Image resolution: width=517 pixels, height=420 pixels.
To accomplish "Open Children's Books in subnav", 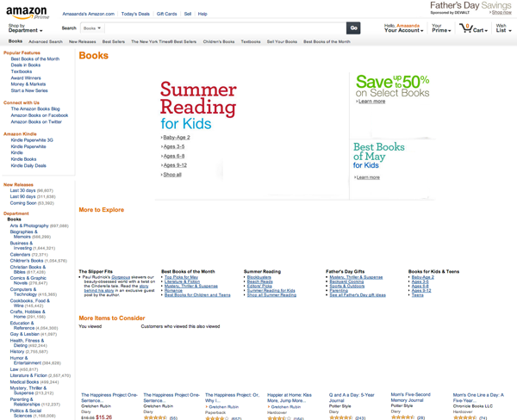I will click(219, 42).
